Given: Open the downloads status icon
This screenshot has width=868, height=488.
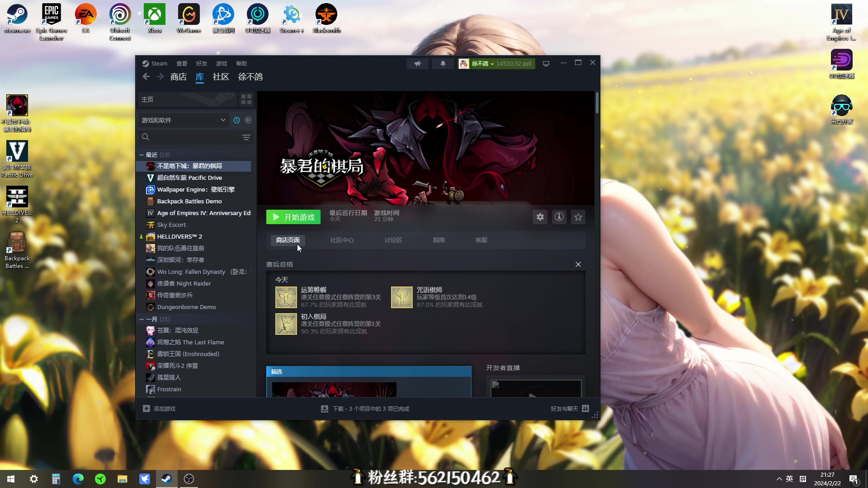Looking at the screenshot, I should point(325,408).
